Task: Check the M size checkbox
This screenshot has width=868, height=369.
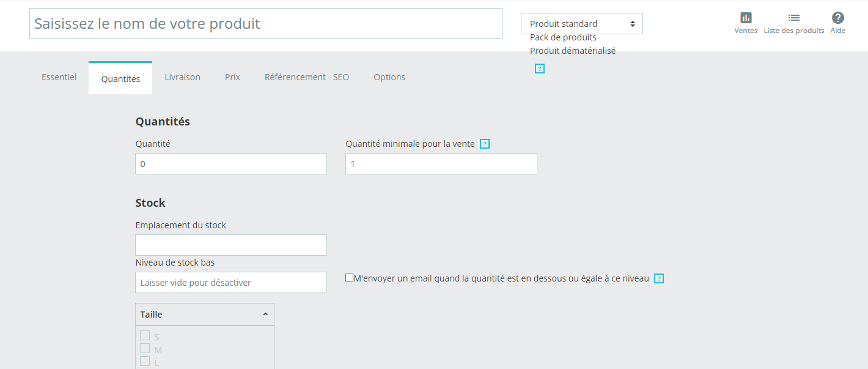Action: [145, 348]
